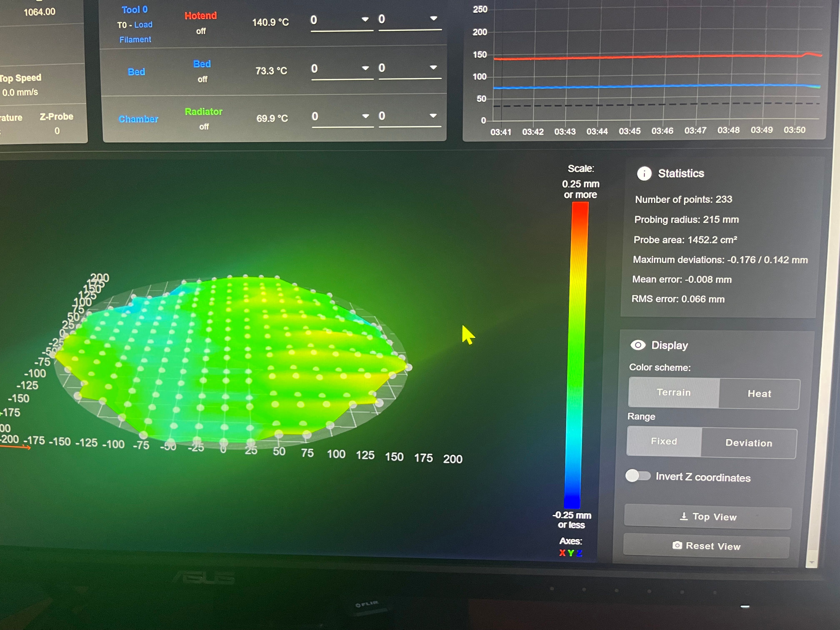Click the red Hotend heater label
Screen dimensions: 840x630
[x=200, y=16]
